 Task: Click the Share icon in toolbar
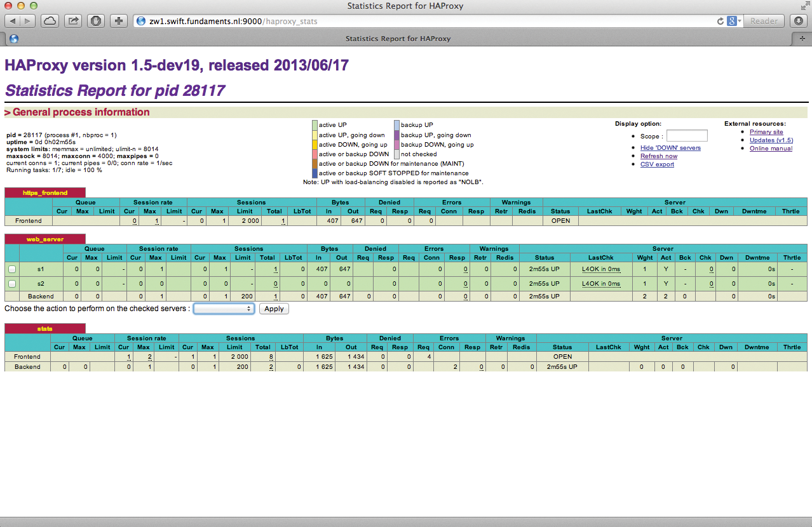pyautogui.click(x=73, y=21)
